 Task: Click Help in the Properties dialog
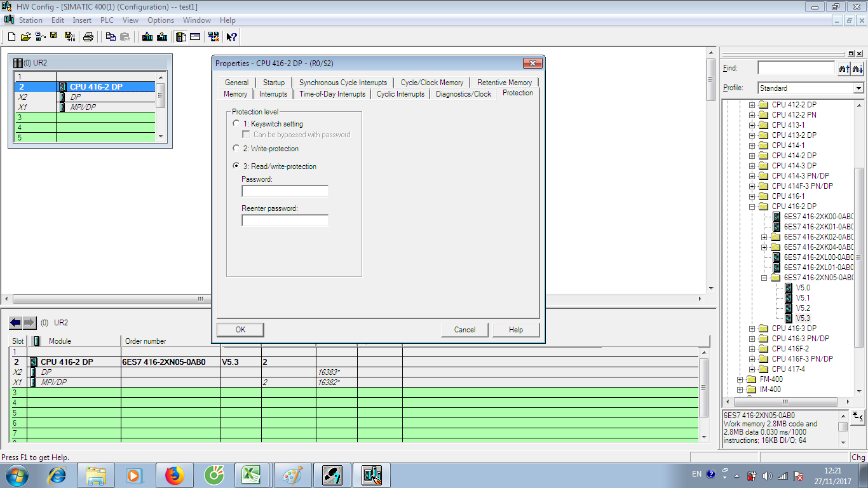(516, 330)
